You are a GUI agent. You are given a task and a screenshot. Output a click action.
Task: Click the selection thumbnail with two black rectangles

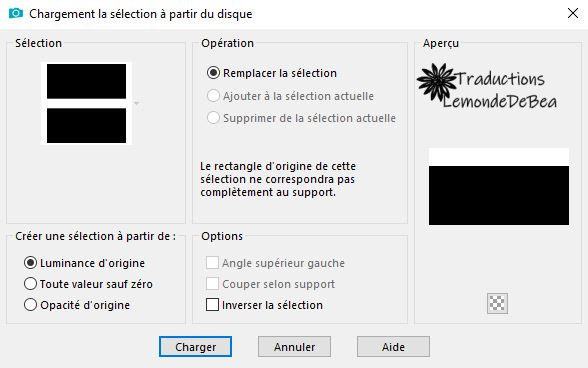[86, 104]
